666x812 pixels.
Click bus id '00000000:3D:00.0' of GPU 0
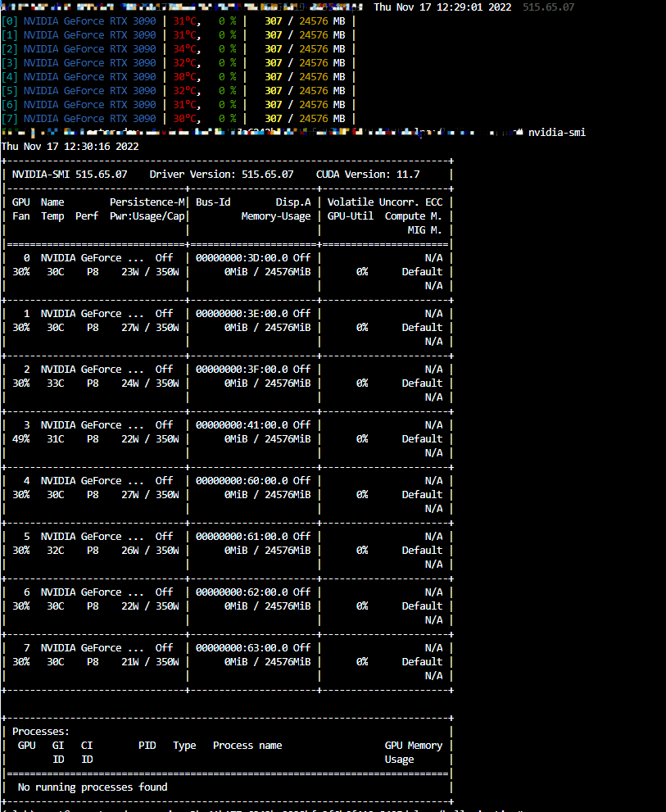pos(242,258)
